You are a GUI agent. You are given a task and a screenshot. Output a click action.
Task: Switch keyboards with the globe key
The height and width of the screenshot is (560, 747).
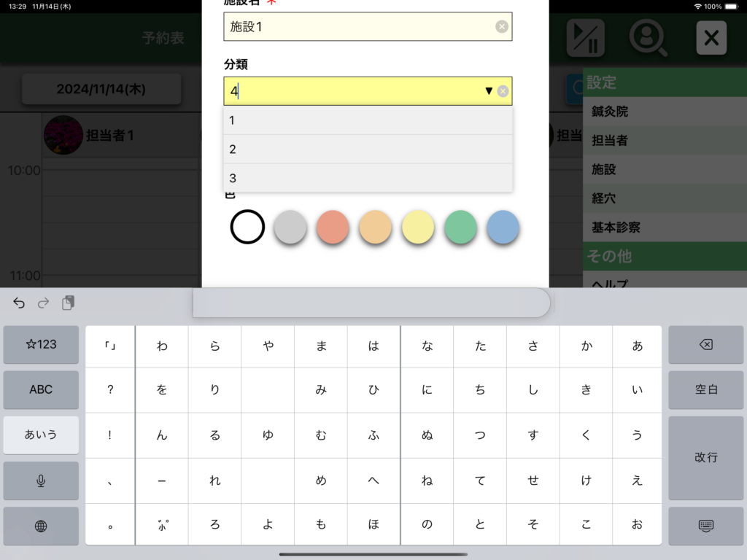41,526
